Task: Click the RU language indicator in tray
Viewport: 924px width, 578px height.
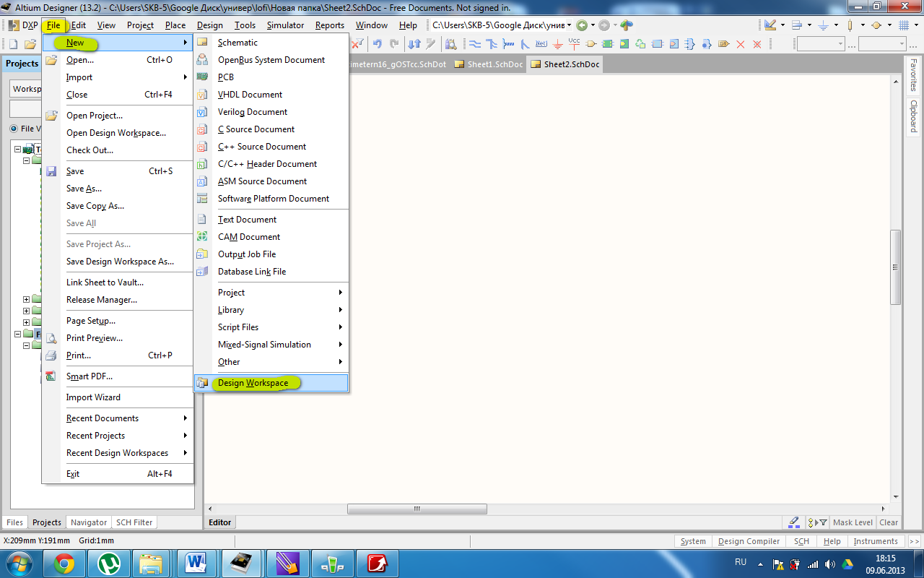Action: (741, 562)
